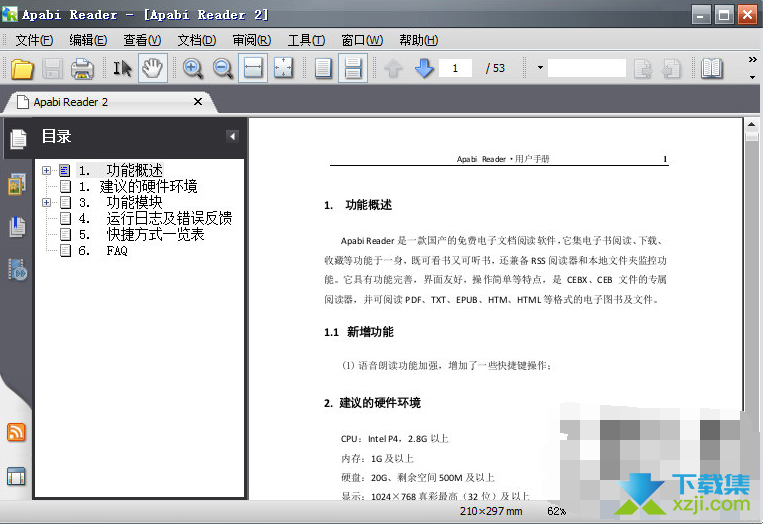This screenshot has width=763, height=524.
Task: Zoom out with the minus magnifier
Action: (x=223, y=69)
